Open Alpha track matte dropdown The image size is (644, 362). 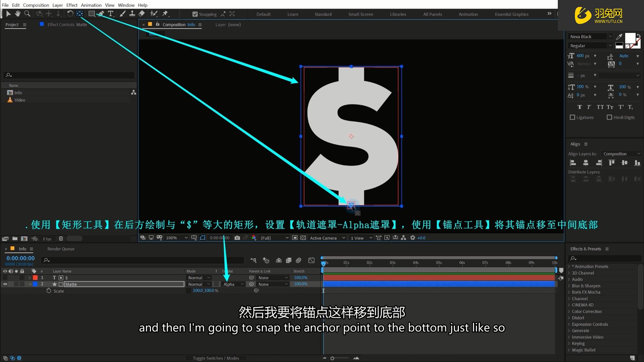click(233, 284)
